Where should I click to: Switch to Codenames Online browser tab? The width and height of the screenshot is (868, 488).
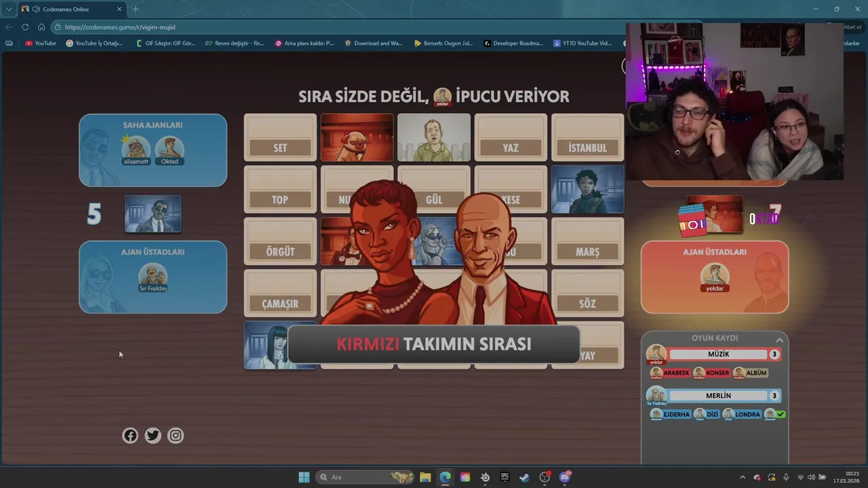point(73,9)
